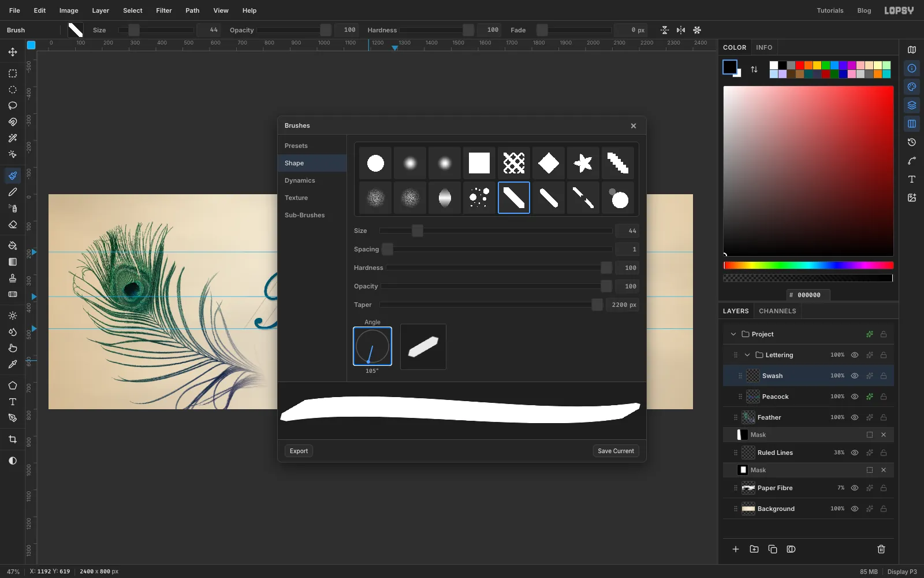The width and height of the screenshot is (924, 578).
Task: Select the Eyedropper tool
Action: pyautogui.click(x=13, y=364)
